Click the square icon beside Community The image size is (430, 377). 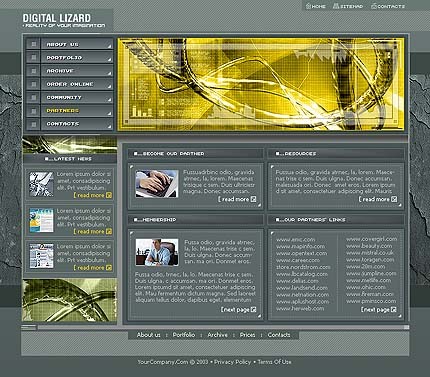(33, 97)
